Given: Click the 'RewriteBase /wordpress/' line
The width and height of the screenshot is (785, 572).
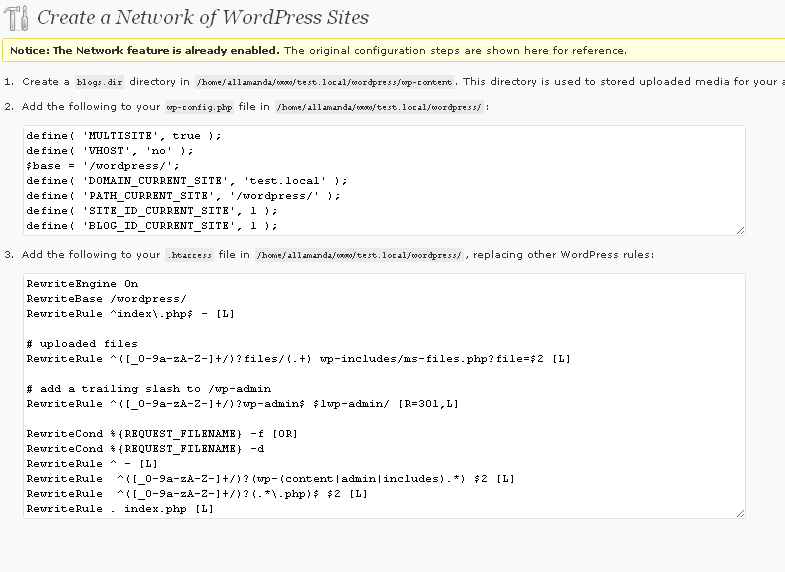Looking at the screenshot, I should [107, 299].
